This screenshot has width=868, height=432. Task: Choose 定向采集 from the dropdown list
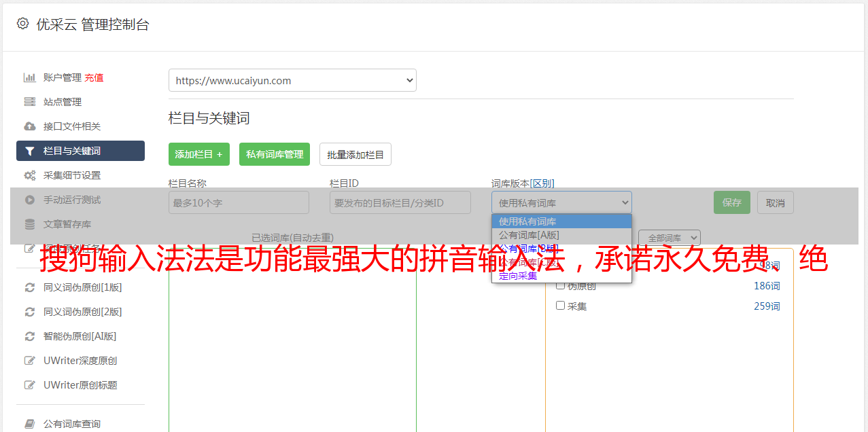pos(561,276)
